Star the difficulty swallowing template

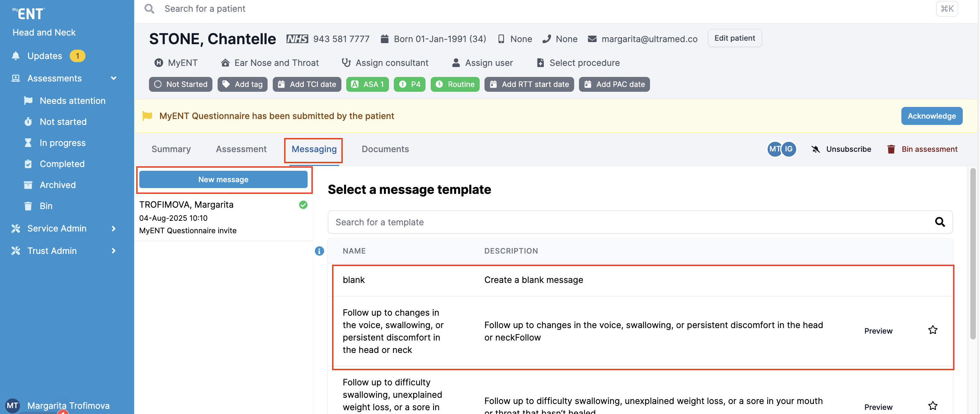pyautogui.click(x=932, y=406)
